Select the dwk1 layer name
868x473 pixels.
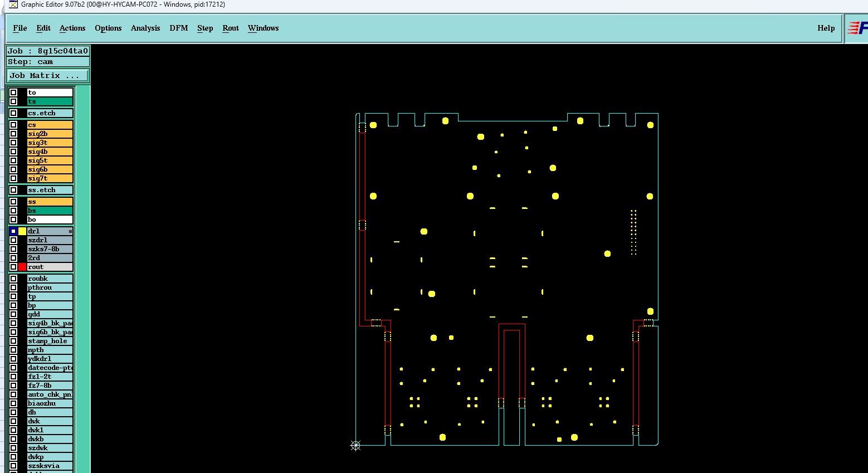point(50,430)
